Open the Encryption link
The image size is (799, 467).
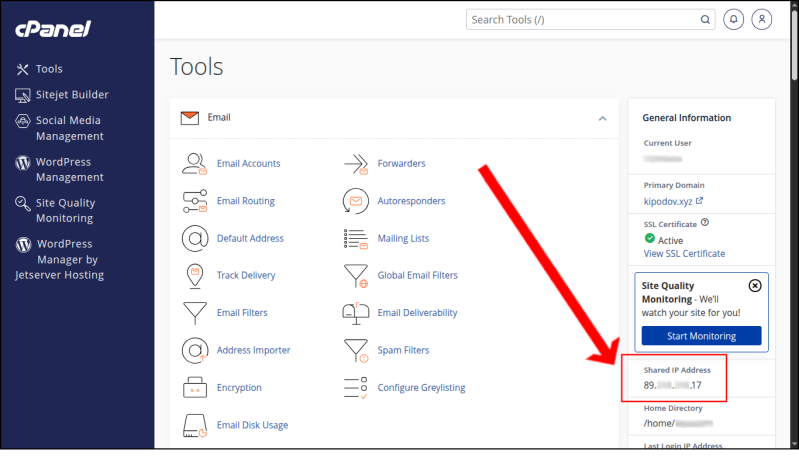pyautogui.click(x=239, y=387)
